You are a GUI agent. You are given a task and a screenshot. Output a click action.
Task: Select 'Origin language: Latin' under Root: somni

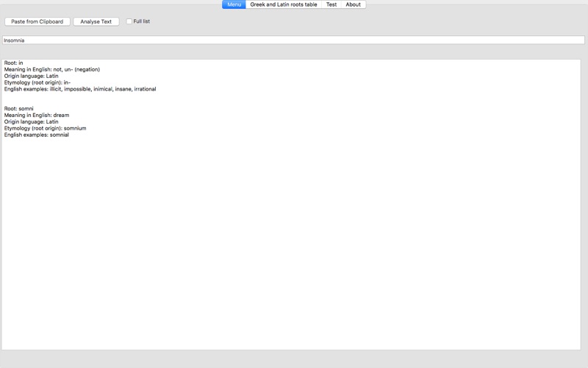click(x=31, y=121)
